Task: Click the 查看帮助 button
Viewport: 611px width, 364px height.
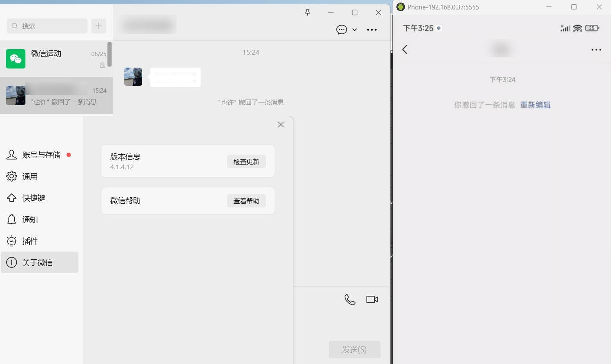Action: pyautogui.click(x=246, y=201)
